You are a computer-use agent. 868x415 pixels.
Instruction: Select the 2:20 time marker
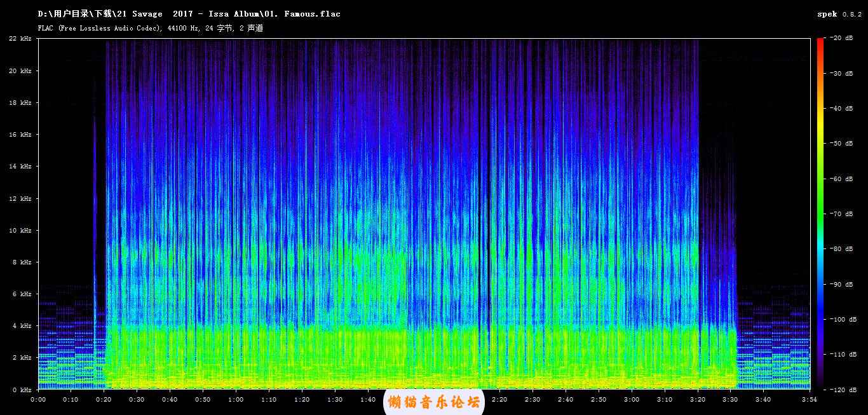coord(499,399)
